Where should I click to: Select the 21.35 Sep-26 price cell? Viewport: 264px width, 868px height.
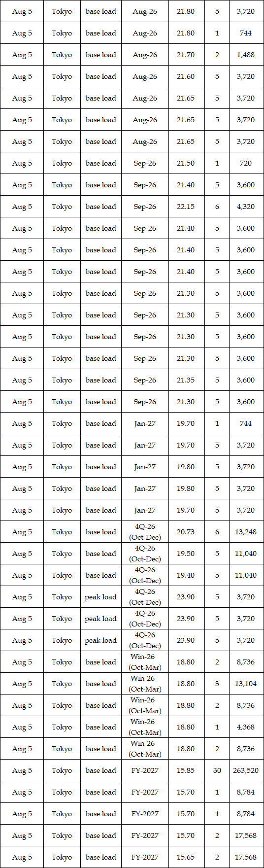(x=186, y=380)
